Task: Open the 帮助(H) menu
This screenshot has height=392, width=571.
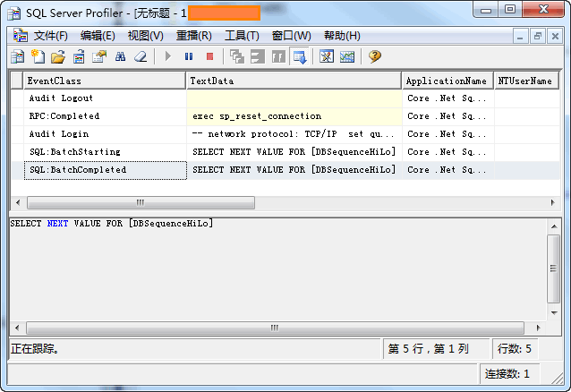Action: tap(342, 36)
